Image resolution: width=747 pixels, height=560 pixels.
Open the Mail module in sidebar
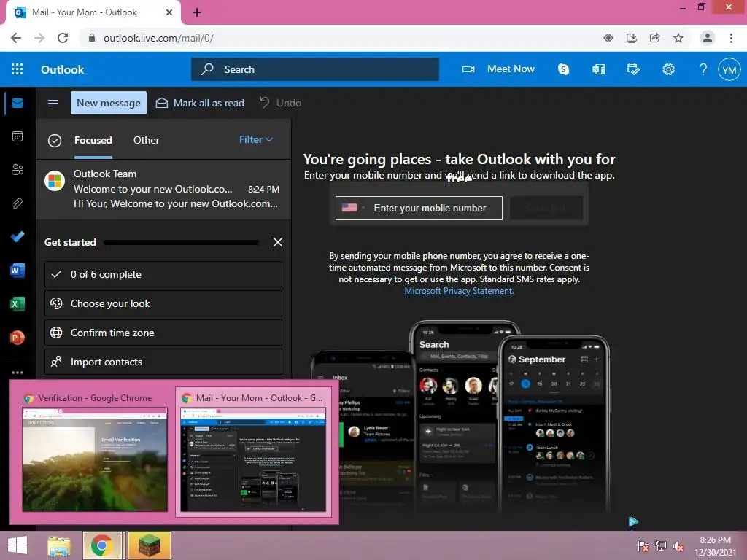[x=18, y=103]
